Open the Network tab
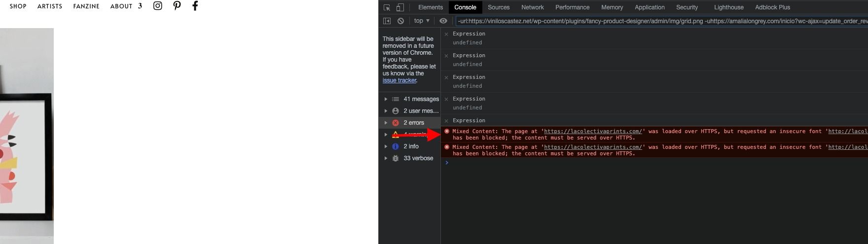The image size is (868, 244). [x=533, y=7]
